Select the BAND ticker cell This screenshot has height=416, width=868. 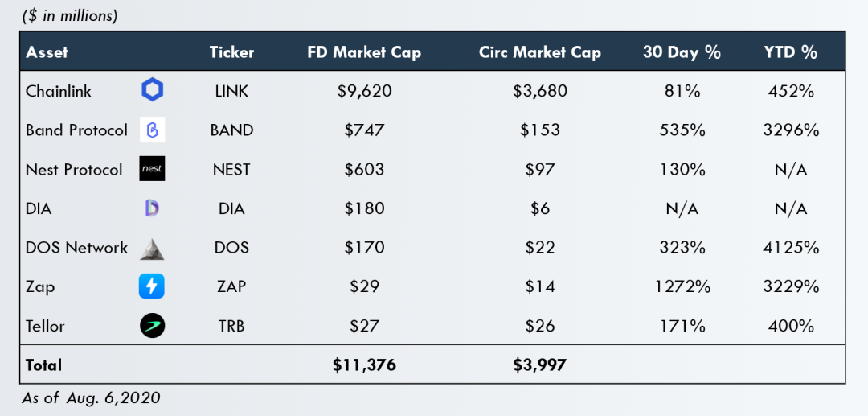(x=232, y=130)
